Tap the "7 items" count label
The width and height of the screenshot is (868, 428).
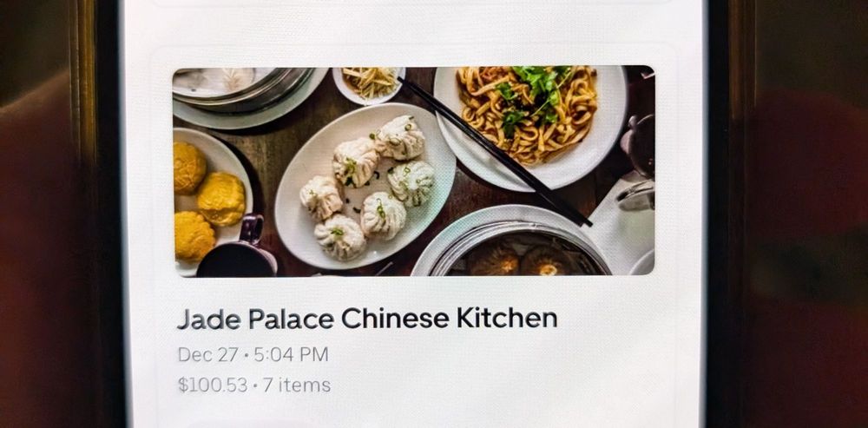tap(297, 385)
